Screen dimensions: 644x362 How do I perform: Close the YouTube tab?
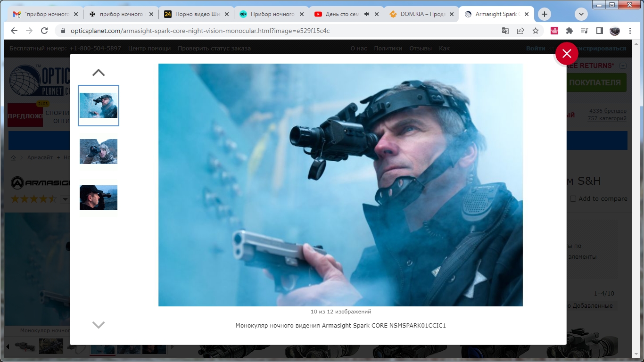click(377, 14)
